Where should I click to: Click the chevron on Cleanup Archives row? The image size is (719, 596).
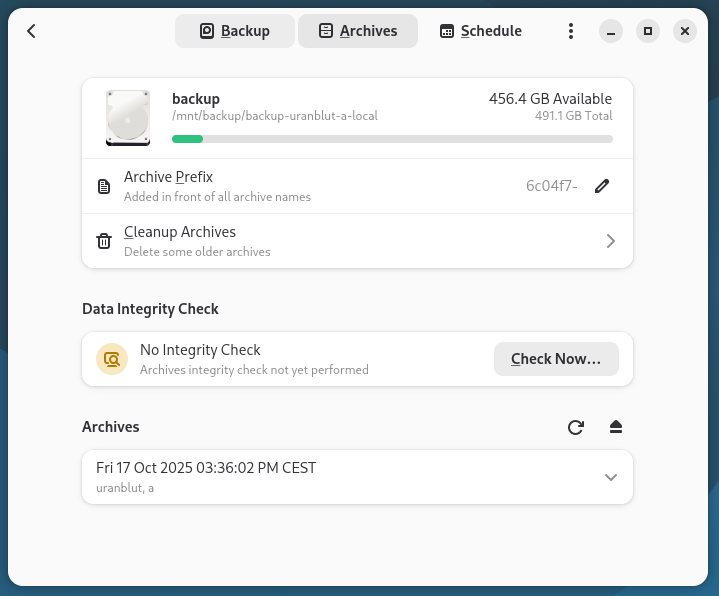(x=611, y=241)
